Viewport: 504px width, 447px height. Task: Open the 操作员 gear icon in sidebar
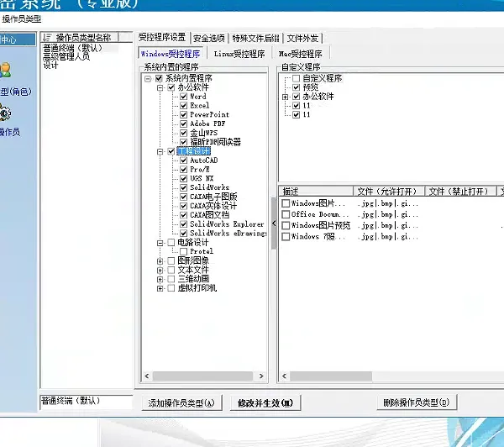[x=5, y=113]
